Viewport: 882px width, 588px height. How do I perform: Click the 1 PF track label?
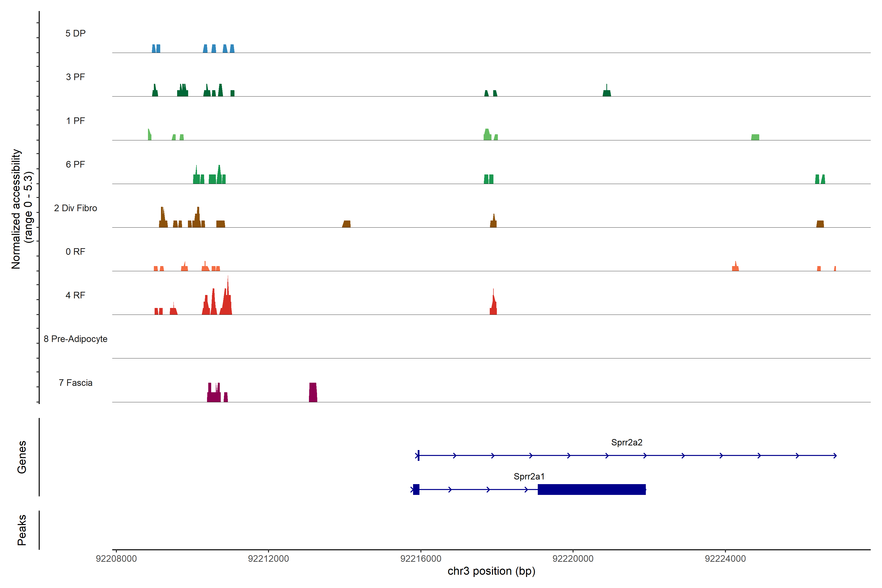(75, 121)
